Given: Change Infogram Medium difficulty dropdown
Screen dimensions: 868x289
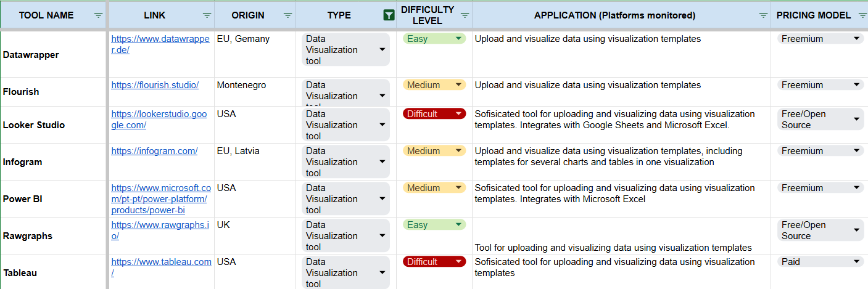Looking at the screenshot, I should point(434,150).
